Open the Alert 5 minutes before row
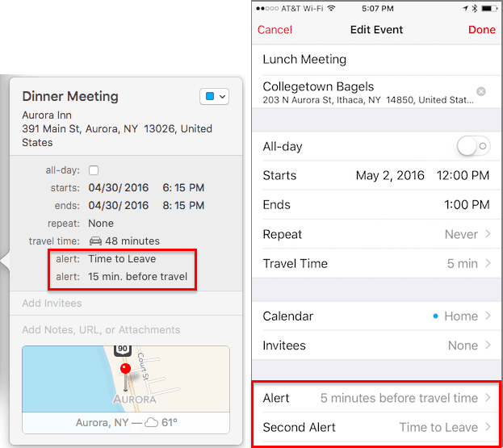Image resolution: width=503 pixels, height=448 pixels. click(376, 398)
